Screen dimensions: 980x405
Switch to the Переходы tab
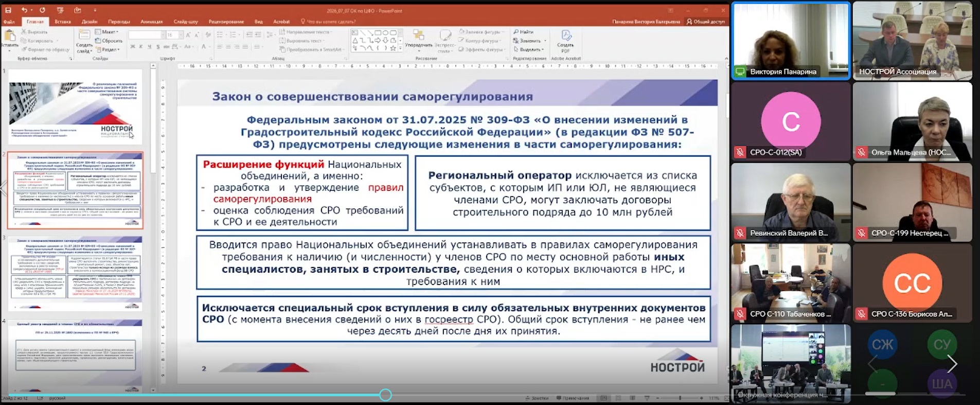point(119,22)
